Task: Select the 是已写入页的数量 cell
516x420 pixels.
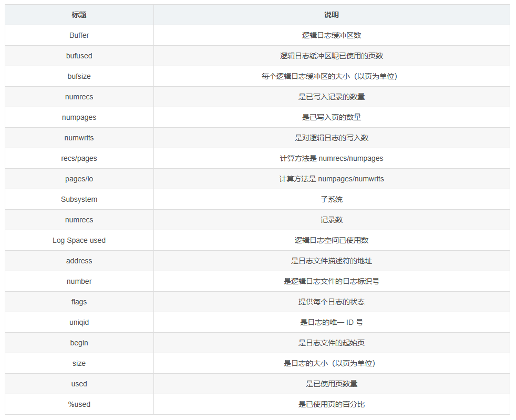Action: [332, 117]
